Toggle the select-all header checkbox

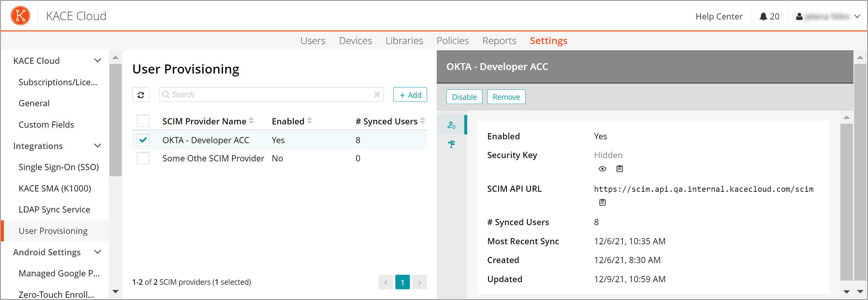pos(143,121)
